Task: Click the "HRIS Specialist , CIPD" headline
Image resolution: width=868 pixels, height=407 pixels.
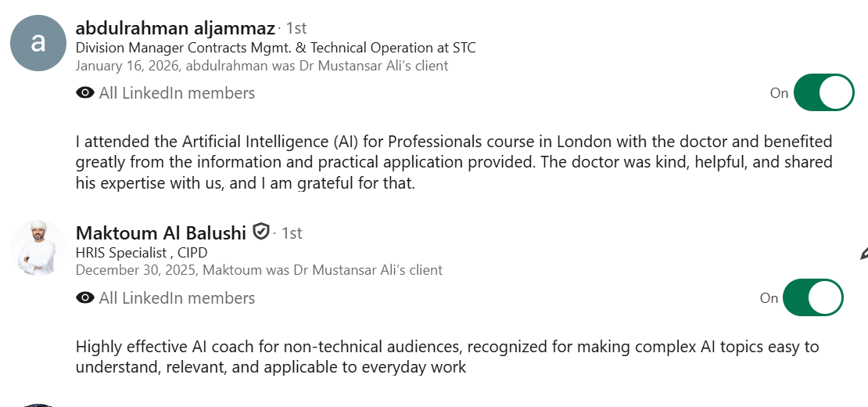Action: tap(142, 252)
